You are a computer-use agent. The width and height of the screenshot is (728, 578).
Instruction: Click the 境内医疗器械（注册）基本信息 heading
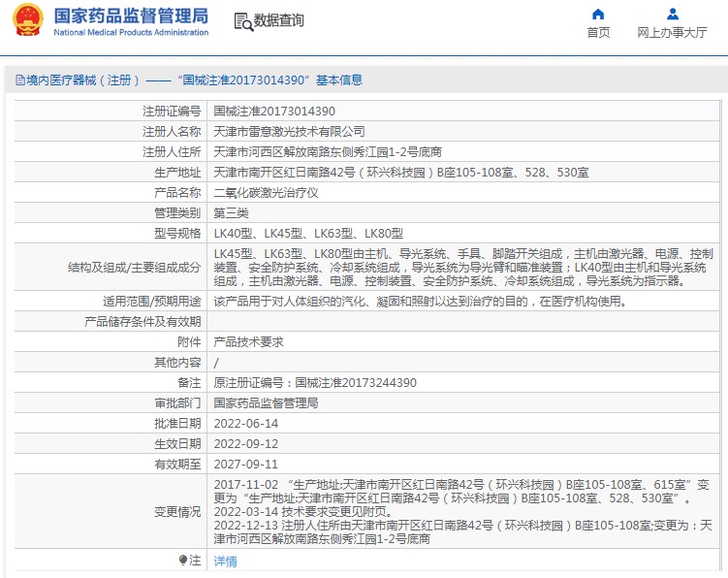pos(189,80)
